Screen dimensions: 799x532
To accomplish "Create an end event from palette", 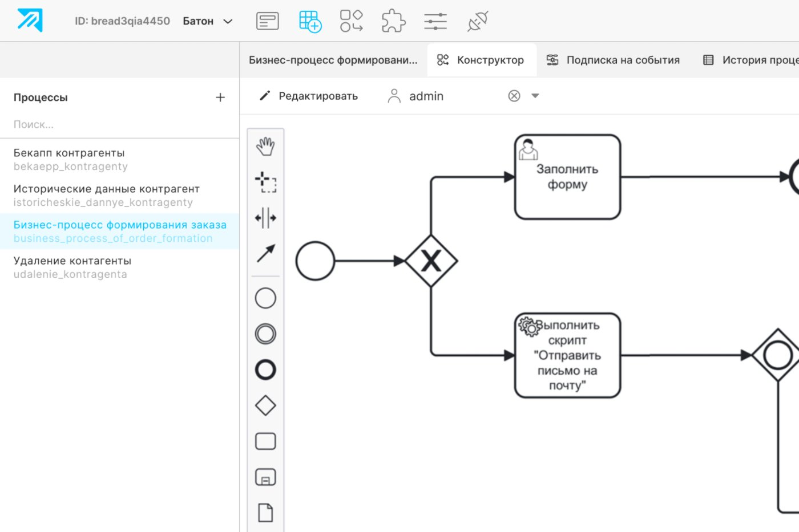I will [x=265, y=370].
